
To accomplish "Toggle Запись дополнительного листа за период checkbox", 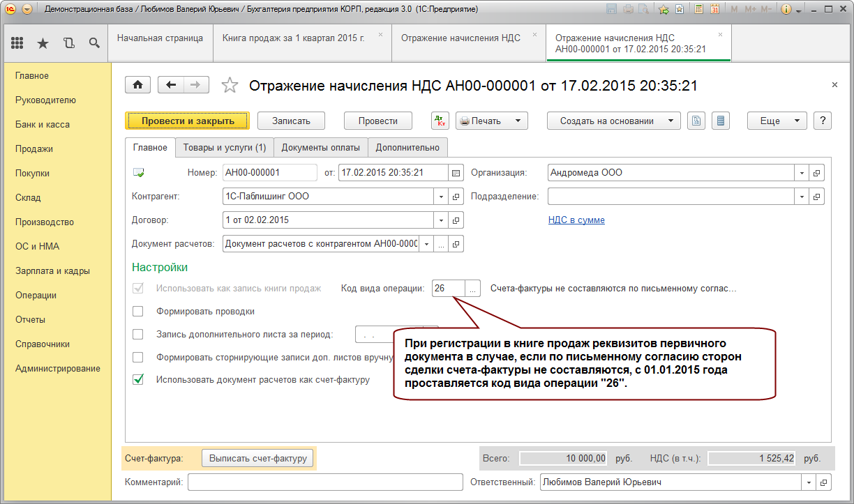I will point(138,335).
